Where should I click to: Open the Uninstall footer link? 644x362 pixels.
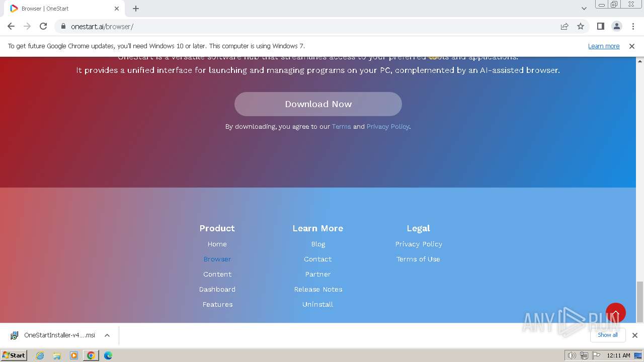click(318, 305)
